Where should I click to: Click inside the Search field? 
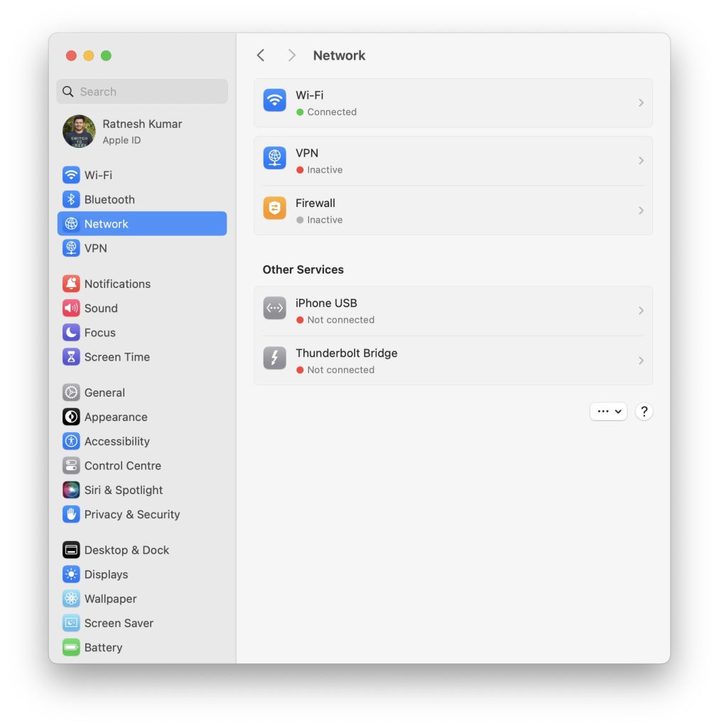pos(142,92)
